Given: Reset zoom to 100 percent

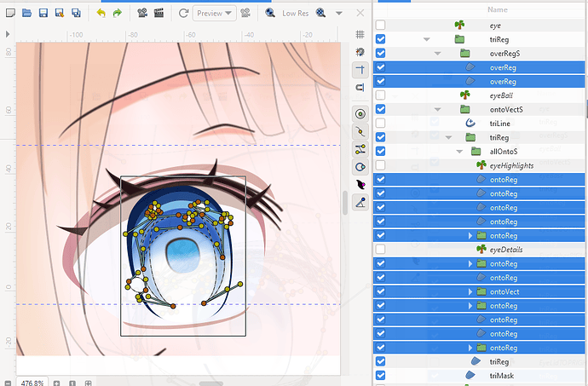Looking at the screenshot, I should 72,383.
